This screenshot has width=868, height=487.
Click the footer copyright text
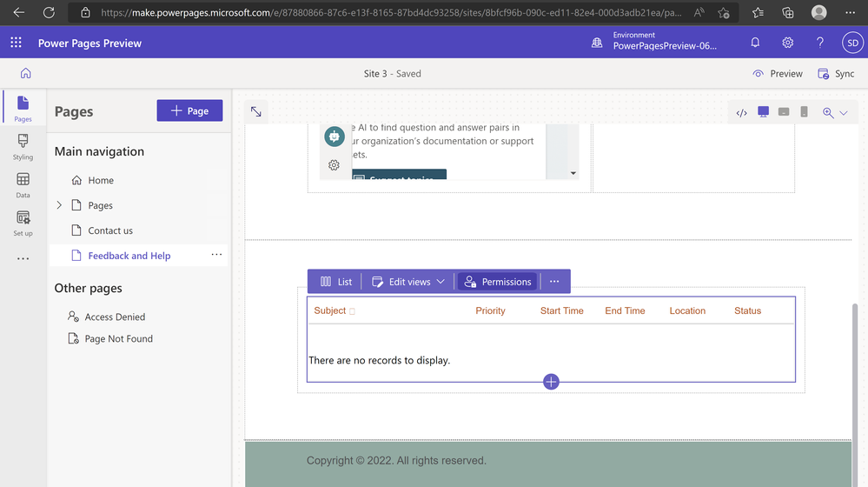(396, 460)
